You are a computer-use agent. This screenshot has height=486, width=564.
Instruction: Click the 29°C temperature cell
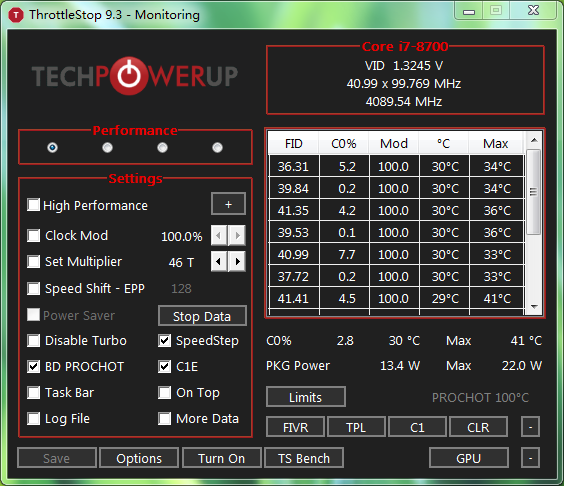click(x=445, y=298)
